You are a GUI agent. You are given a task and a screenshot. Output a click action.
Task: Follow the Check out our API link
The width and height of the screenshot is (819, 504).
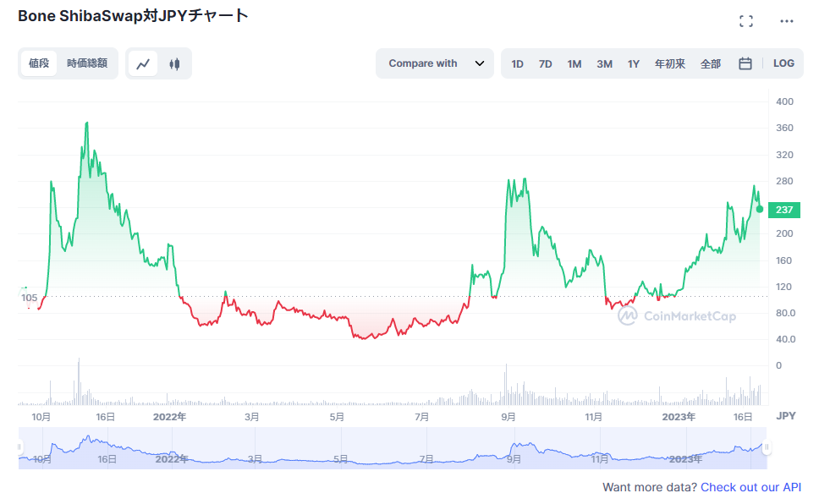click(x=750, y=487)
